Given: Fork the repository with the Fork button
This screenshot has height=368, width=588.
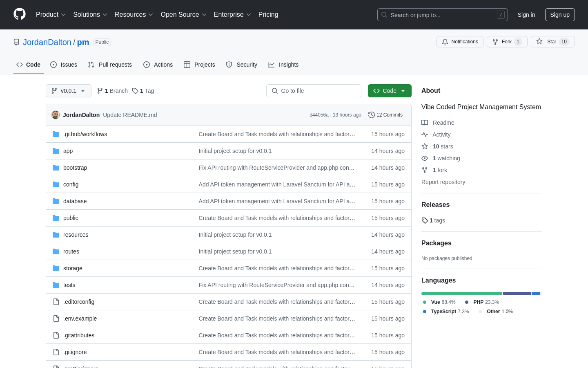Looking at the screenshot, I should 507,42.
